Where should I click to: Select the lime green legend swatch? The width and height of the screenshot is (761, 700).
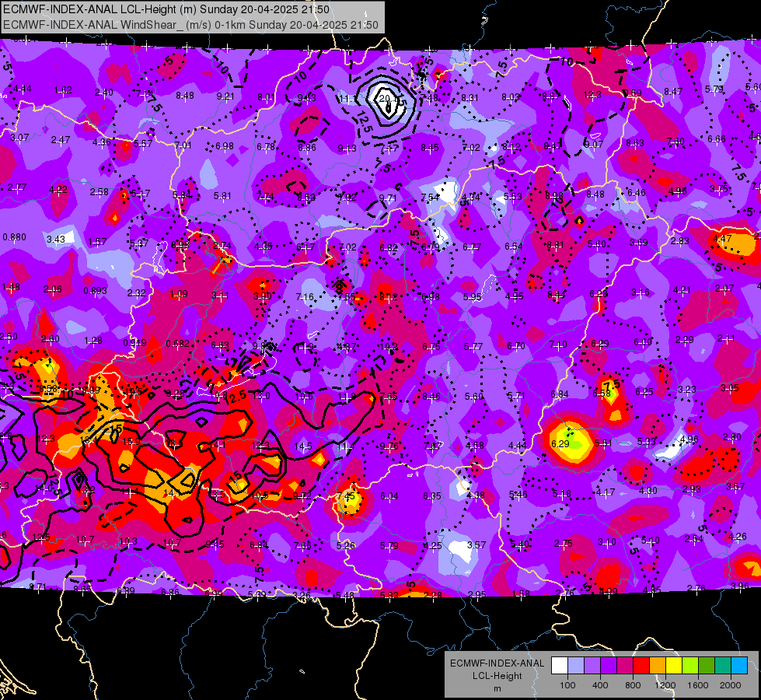[x=690, y=666]
